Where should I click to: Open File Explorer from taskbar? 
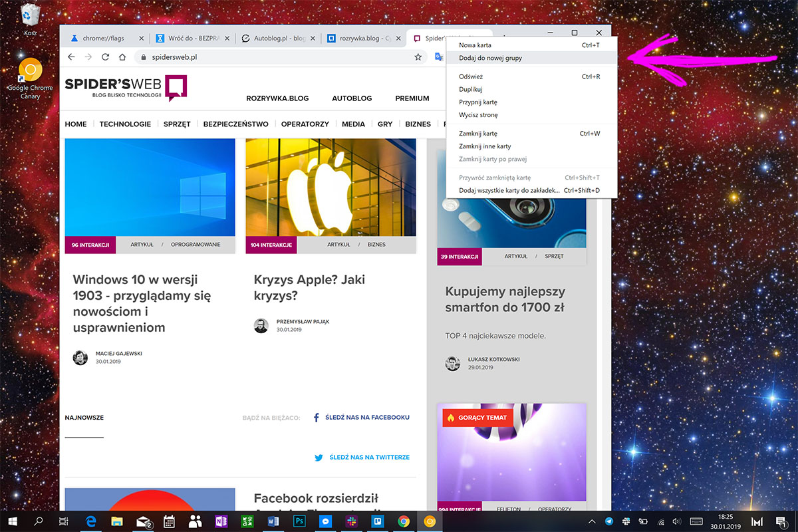click(x=117, y=521)
